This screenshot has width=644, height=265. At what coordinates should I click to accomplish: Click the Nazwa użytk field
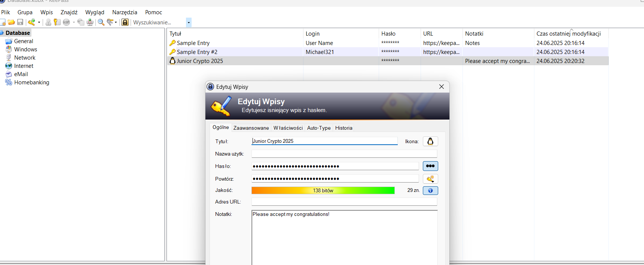344,154
